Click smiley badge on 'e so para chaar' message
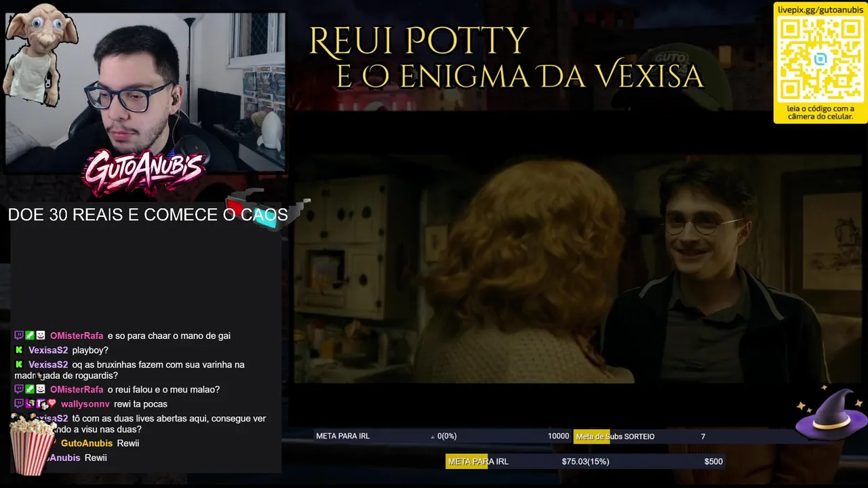The image size is (868, 488). point(41,335)
